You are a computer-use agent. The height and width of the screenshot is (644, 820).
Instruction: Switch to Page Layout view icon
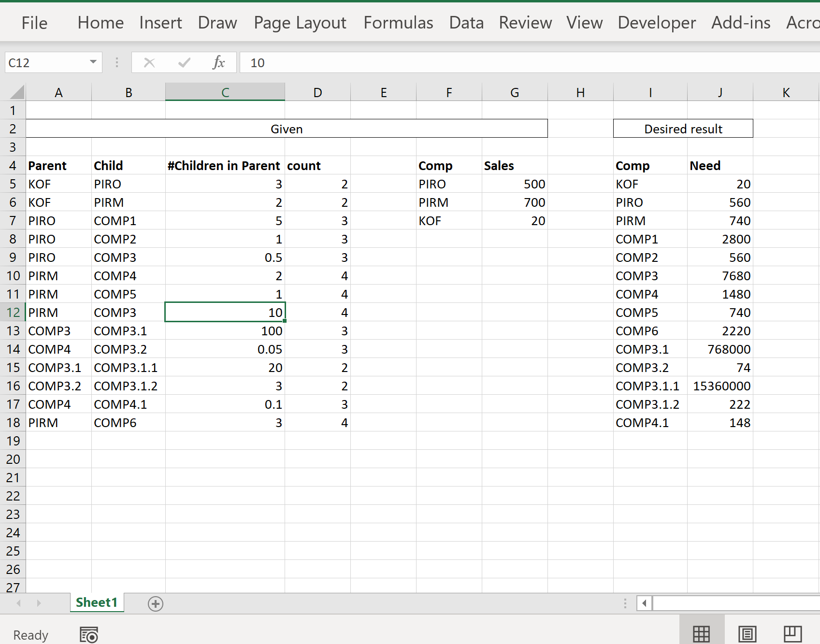[x=747, y=634]
